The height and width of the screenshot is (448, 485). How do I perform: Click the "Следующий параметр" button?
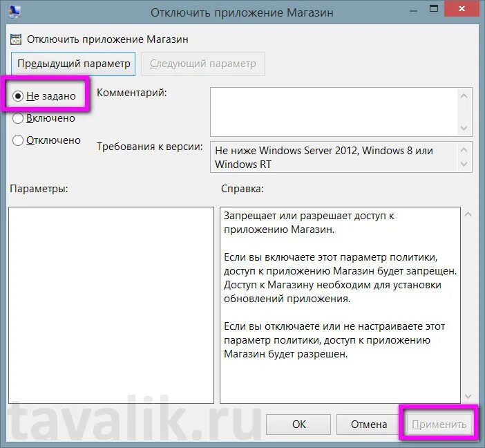point(203,64)
